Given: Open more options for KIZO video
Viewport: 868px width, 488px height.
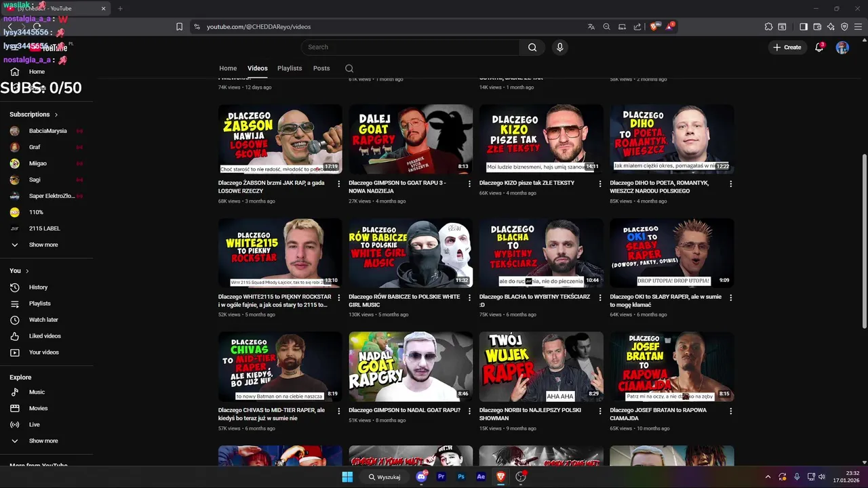Looking at the screenshot, I should tap(600, 184).
